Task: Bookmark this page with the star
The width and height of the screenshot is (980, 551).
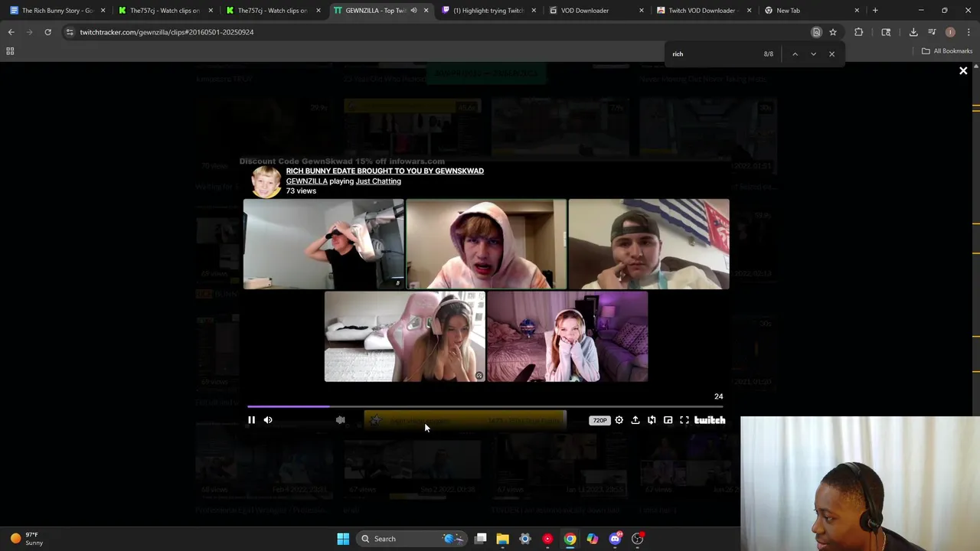Action: 833,32
